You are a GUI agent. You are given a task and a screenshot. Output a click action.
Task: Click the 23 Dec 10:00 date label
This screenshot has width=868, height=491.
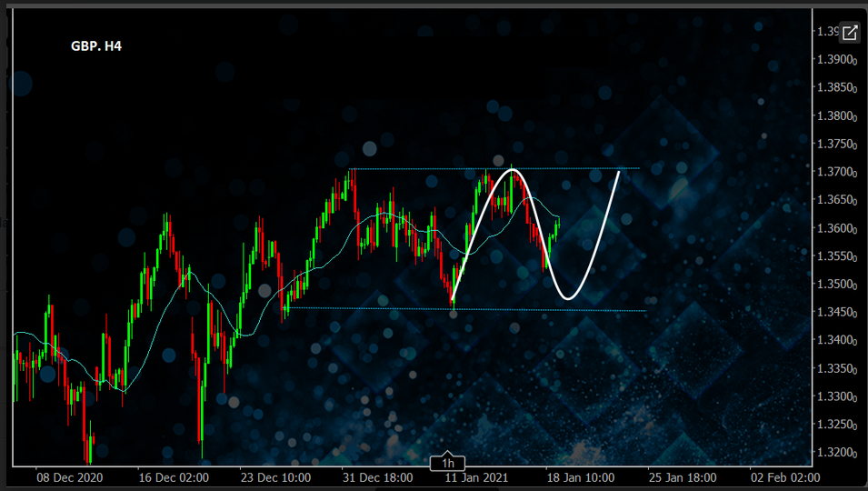click(275, 477)
